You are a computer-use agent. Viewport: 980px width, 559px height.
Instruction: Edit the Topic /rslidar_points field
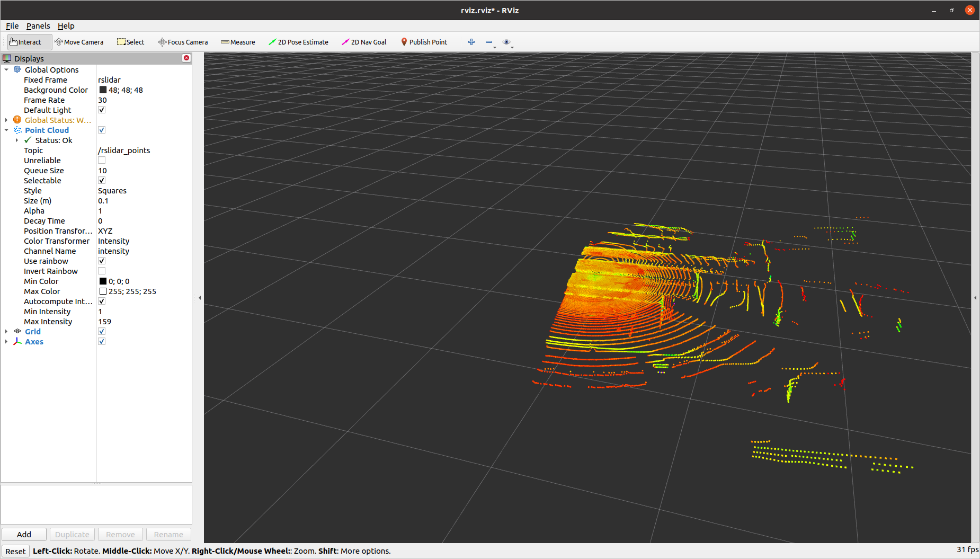point(144,150)
